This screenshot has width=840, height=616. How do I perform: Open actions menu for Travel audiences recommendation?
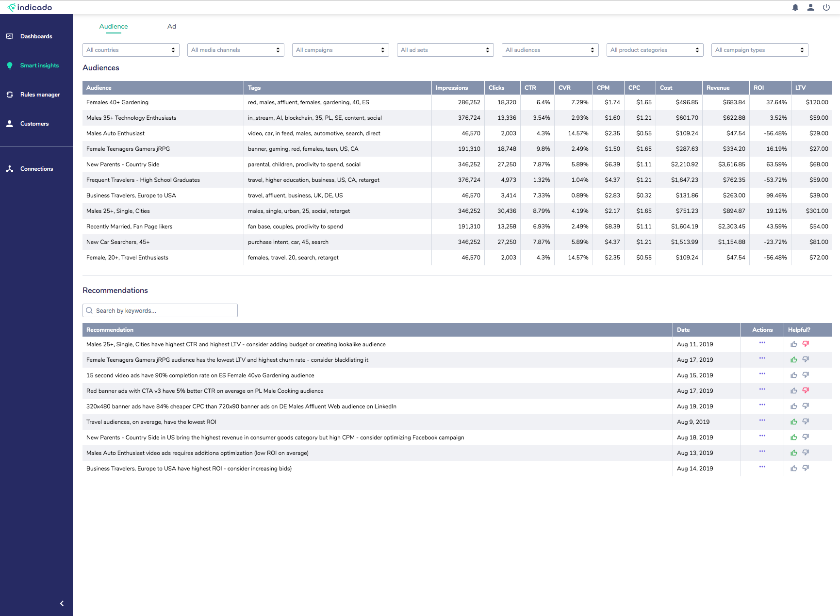(762, 421)
